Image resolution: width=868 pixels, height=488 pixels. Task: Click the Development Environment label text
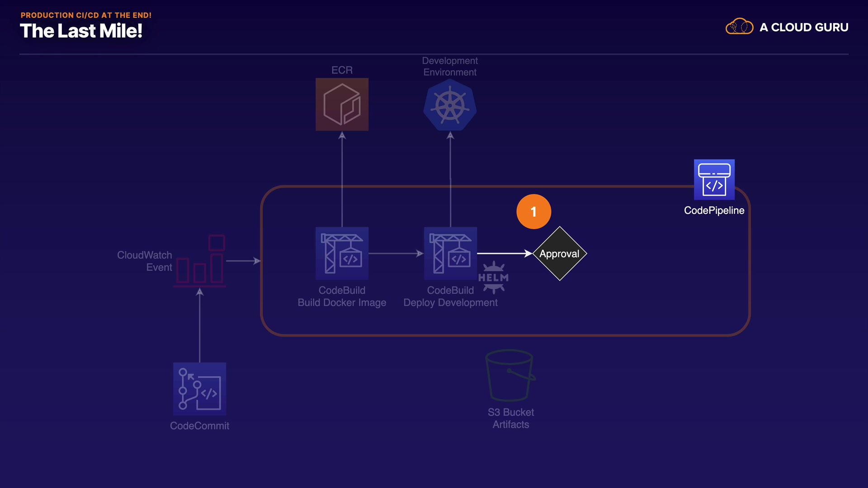point(450,66)
